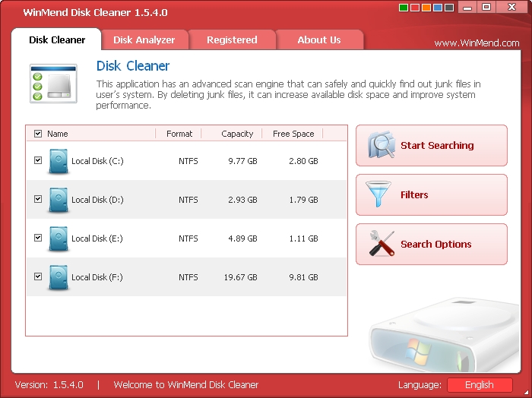Click the Local Disk (C:) drive icon
Viewport: 532px width, 398px height.
click(59, 161)
